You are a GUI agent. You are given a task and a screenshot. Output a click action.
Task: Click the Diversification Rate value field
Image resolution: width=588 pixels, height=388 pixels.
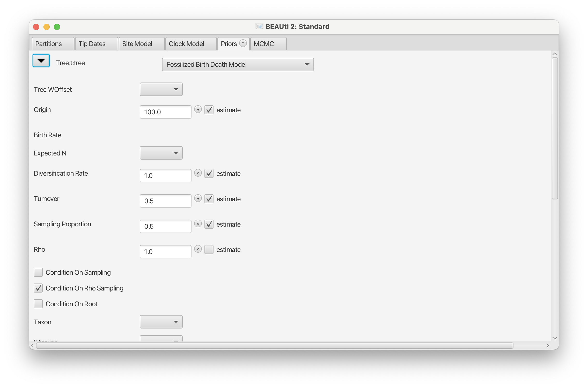pyautogui.click(x=166, y=176)
